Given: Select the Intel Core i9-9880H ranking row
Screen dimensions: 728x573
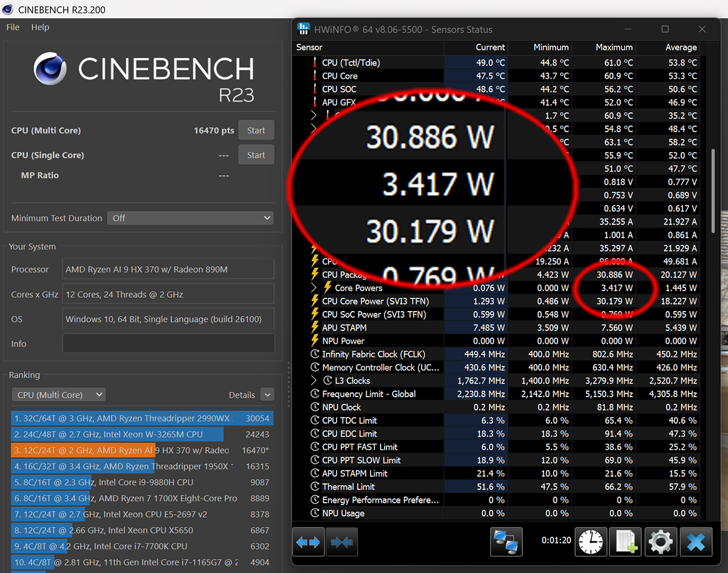Looking at the screenshot, I should pos(143,482).
